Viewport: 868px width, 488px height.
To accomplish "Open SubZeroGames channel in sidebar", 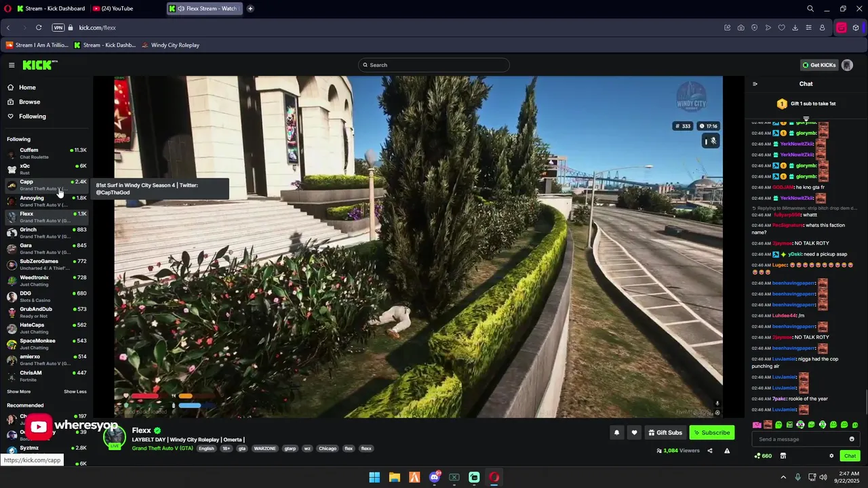I will 47,264.
